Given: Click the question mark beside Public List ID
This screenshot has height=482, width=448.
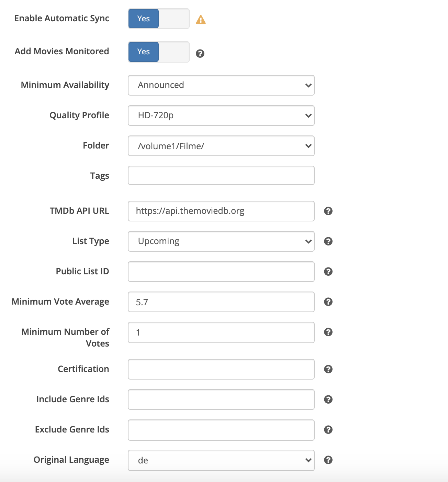Looking at the screenshot, I should click(328, 272).
